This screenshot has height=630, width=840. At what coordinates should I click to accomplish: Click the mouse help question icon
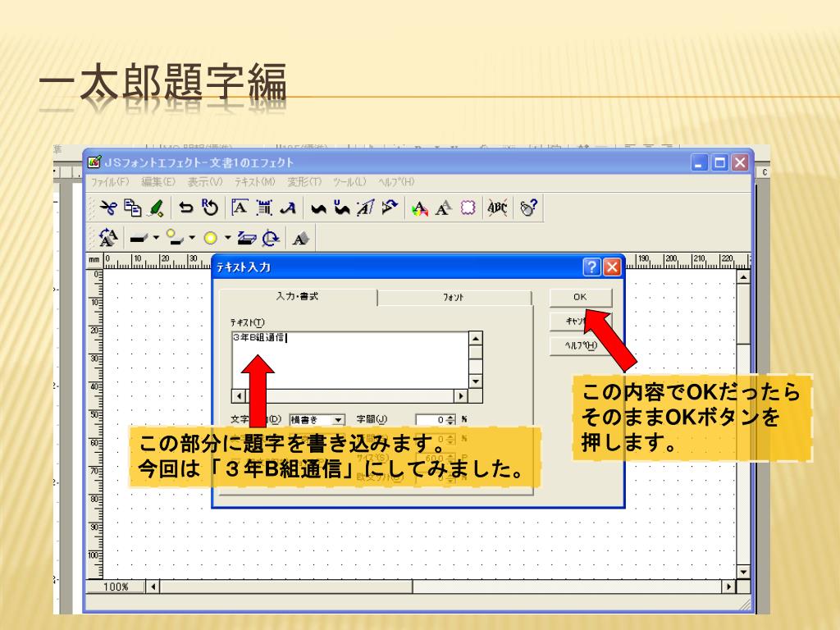point(528,208)
